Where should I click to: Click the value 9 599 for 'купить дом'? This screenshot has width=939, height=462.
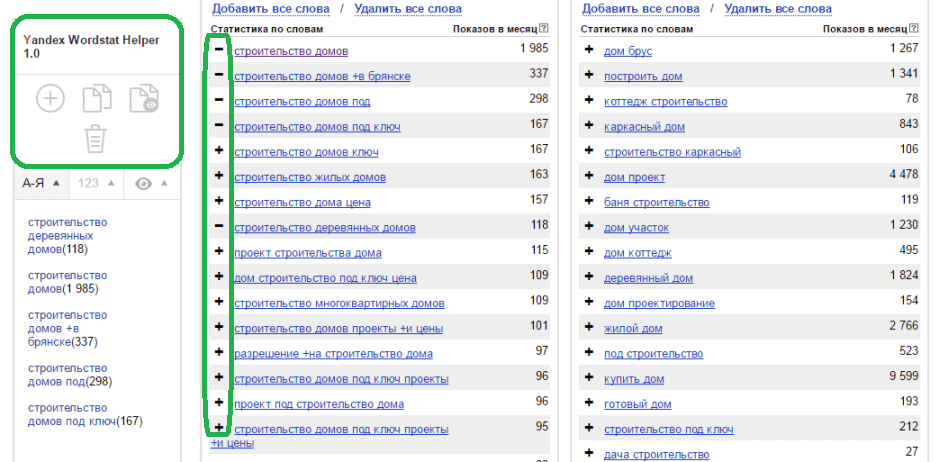904,376
